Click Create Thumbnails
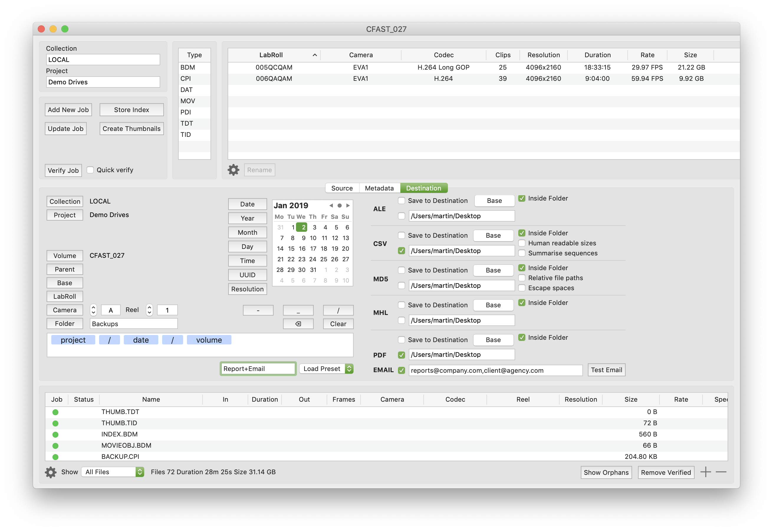This screenshot has height=532, width=773. (x=131, y=129)
